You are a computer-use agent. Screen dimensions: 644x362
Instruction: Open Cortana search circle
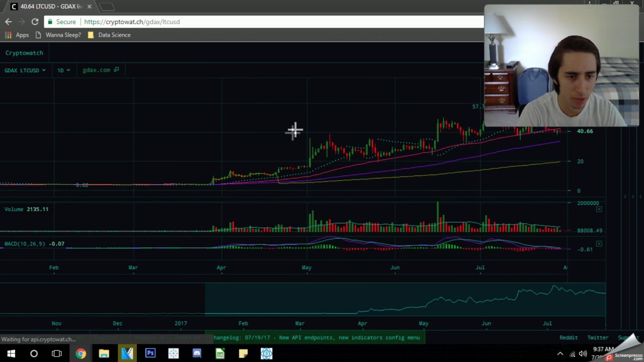34,353
